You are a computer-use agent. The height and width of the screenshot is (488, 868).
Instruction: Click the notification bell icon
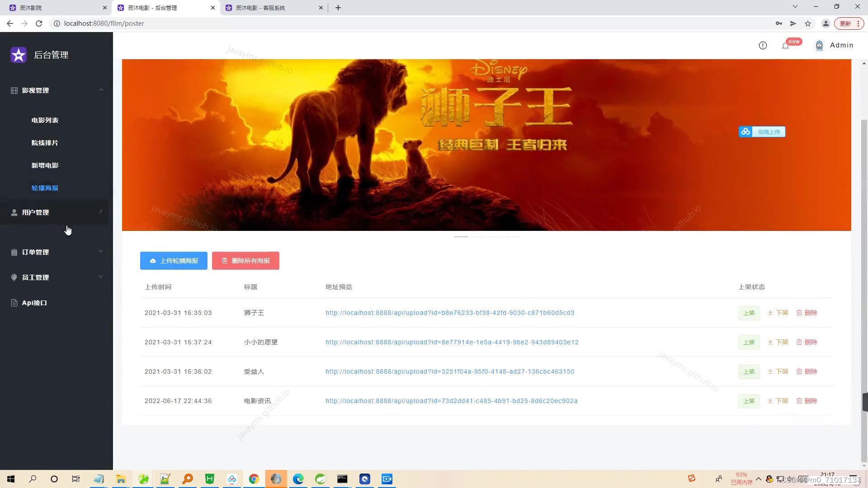785,46
